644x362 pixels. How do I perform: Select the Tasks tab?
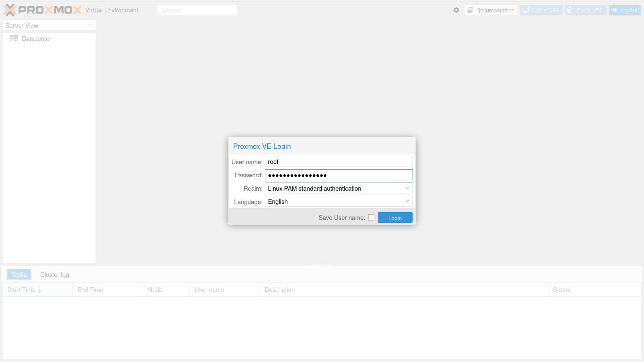19,275
